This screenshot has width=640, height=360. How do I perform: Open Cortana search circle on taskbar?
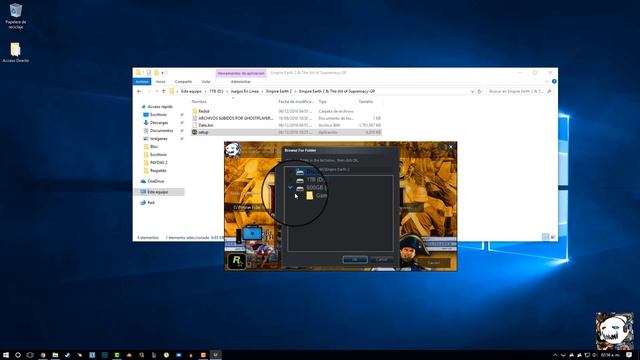pos(18,355)
